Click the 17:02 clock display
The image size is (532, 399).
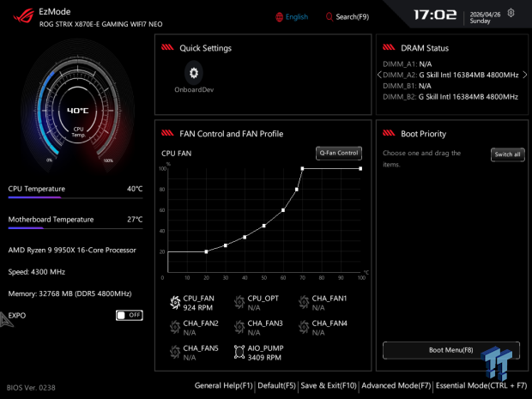[x=435, y=15]
